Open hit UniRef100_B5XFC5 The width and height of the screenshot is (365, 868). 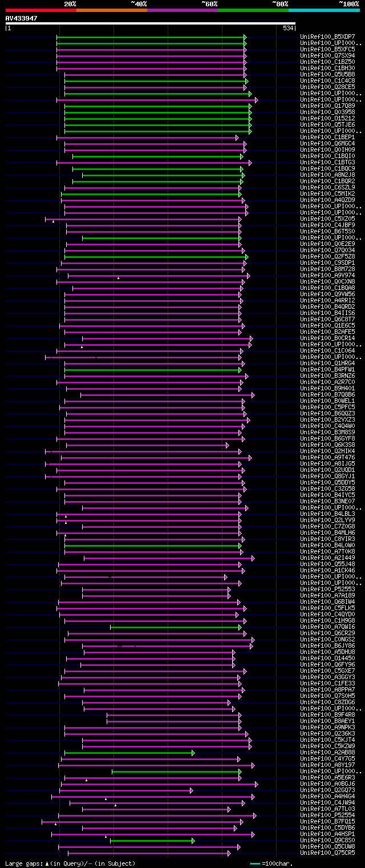coord(327,50)
